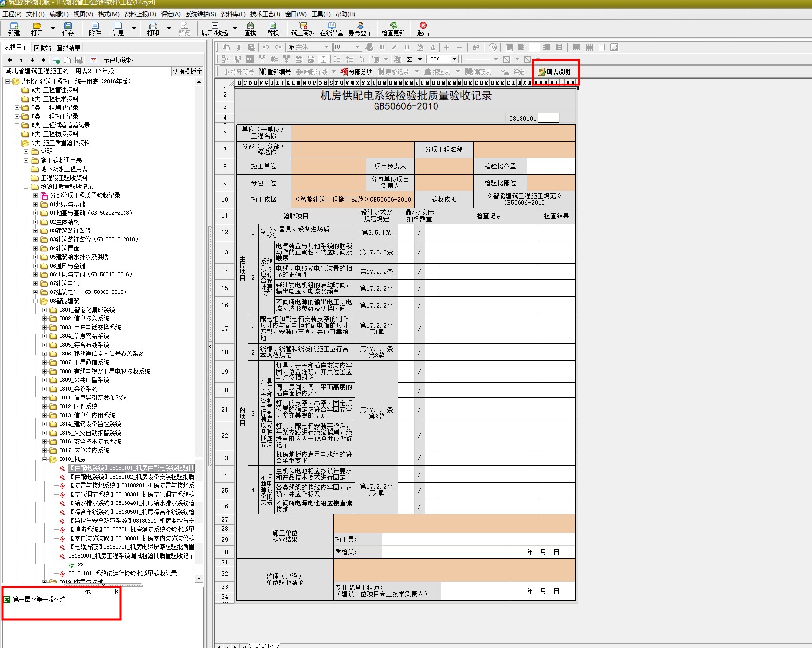Click the 原始记录 button
The width and height of the screenshot is (812, 648).
tap(393, 72)
